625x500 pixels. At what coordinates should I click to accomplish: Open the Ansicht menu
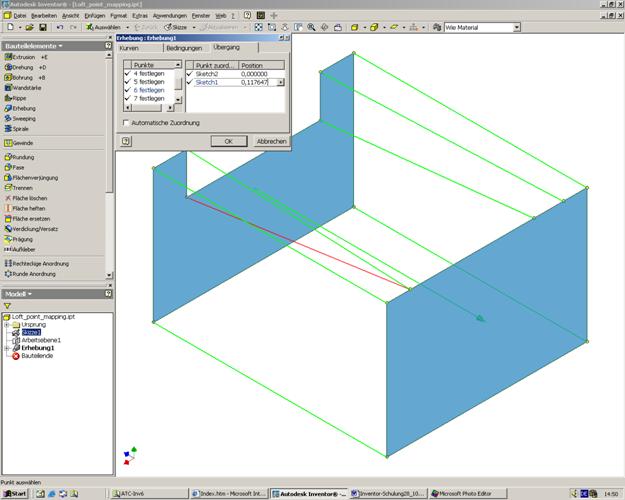tap(71, 16)
